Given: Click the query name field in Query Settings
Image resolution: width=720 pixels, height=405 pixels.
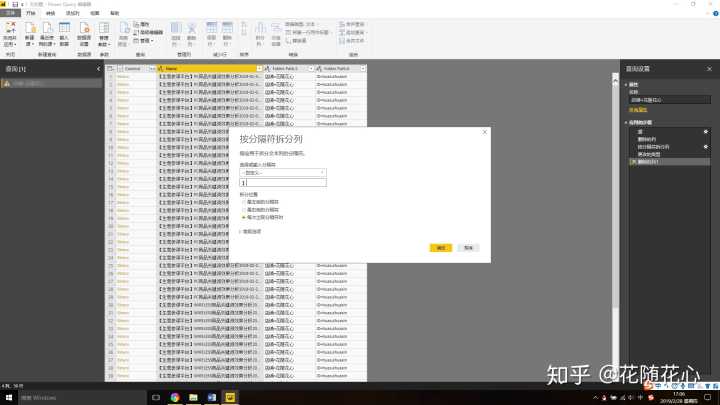Looking at the screenshot, I should [669, 100].
